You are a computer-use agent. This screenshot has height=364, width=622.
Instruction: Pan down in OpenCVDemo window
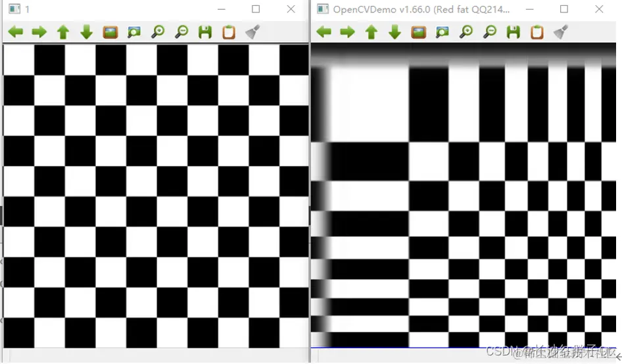(x=395, y=32)
